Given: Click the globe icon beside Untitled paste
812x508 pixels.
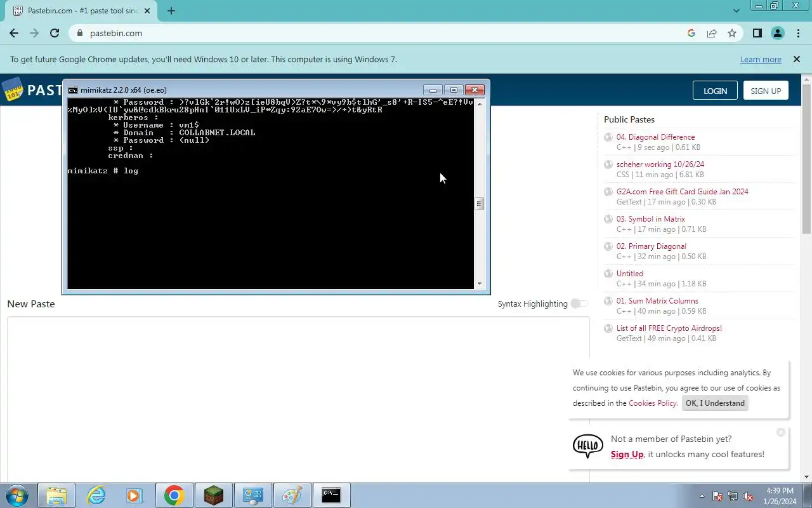Looking at the screenshot, I should [x=608, y=274].
